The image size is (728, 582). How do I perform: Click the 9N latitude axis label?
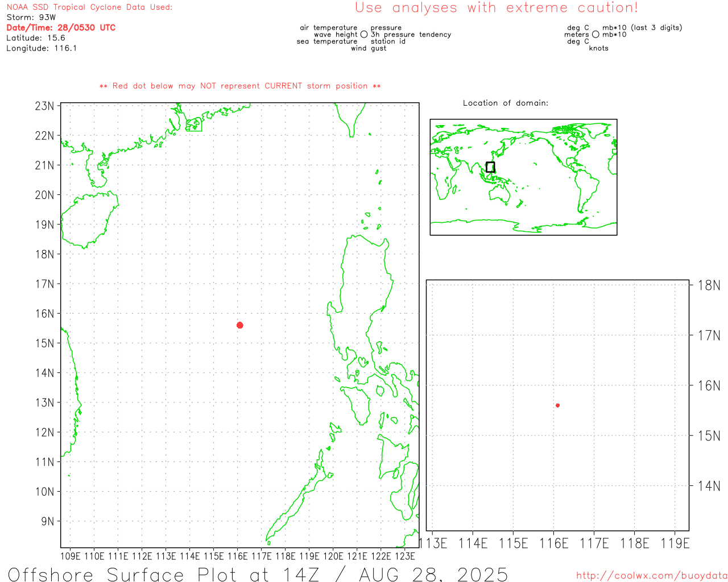[x=48, y=521]
